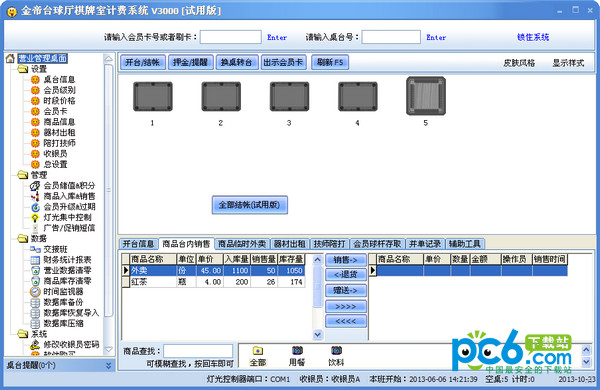The image size is (600, 390).
Task: Open 营业数据清零 item
Action: pyautogui.click(x=67, y=270)
